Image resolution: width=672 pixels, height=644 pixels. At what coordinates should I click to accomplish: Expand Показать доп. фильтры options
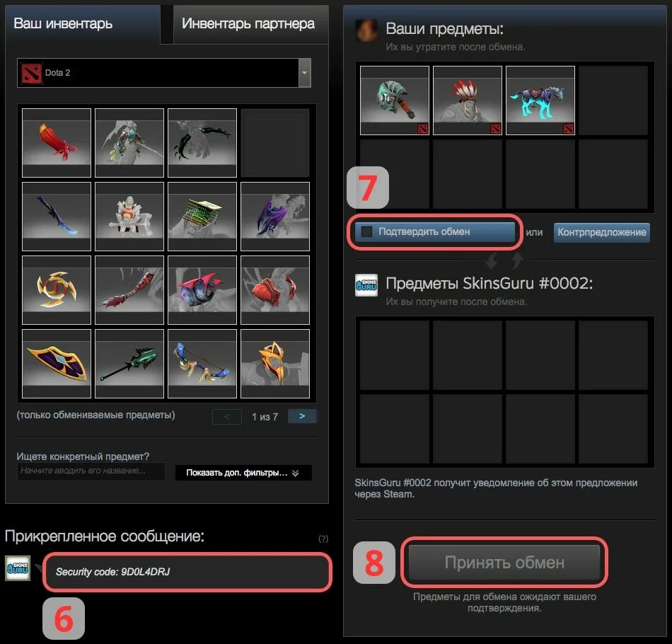243,473
